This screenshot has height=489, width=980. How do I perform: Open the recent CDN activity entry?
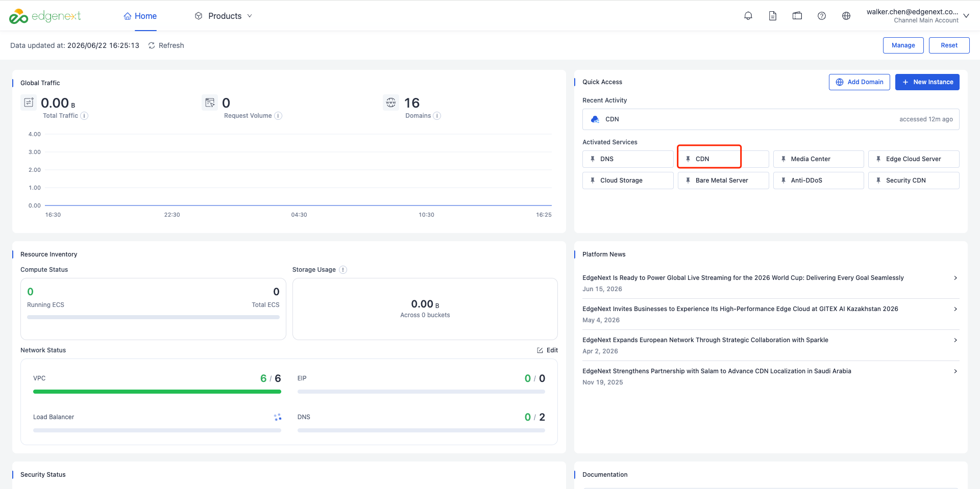pos(771,119)
